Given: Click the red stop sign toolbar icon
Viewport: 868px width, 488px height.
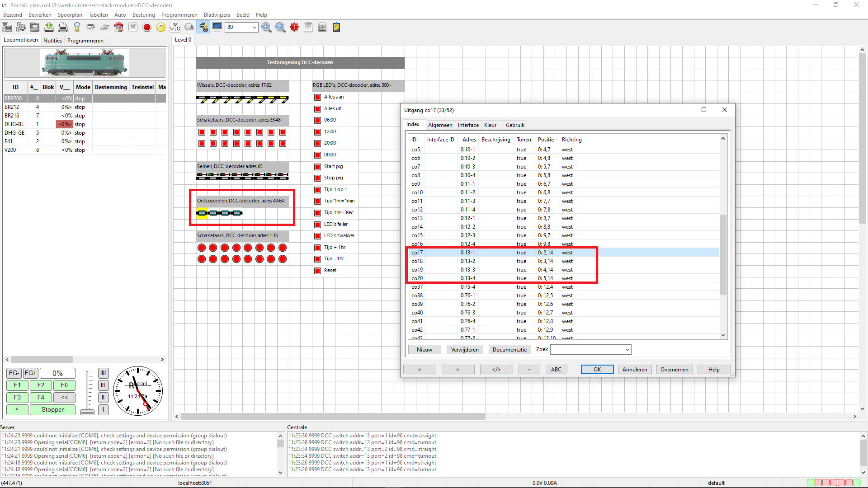Looking at the screenshot, I should [x=147, y=28].
